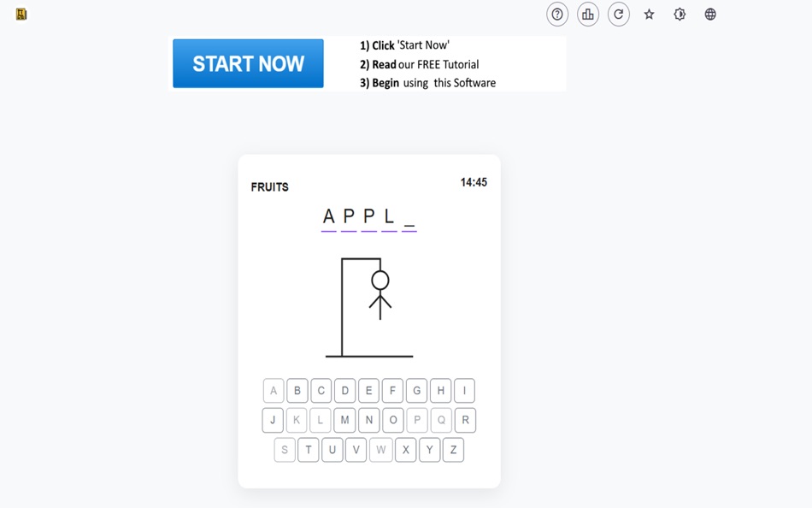Click the greyed-out letter A key
The image size is (812, 508).
pyautogui.click(x=273, y=391)
